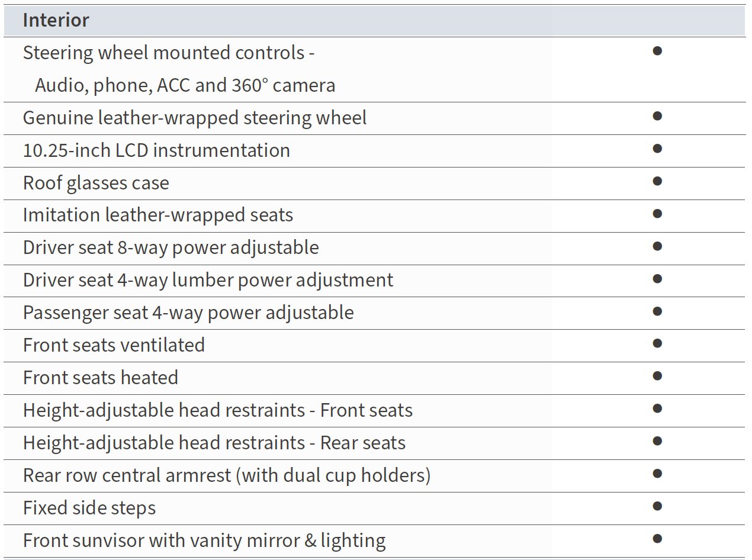Click the dot for Imitation leather-wrapped seats
The width and height of the screenshot is (752, 560).
[657, 214]
